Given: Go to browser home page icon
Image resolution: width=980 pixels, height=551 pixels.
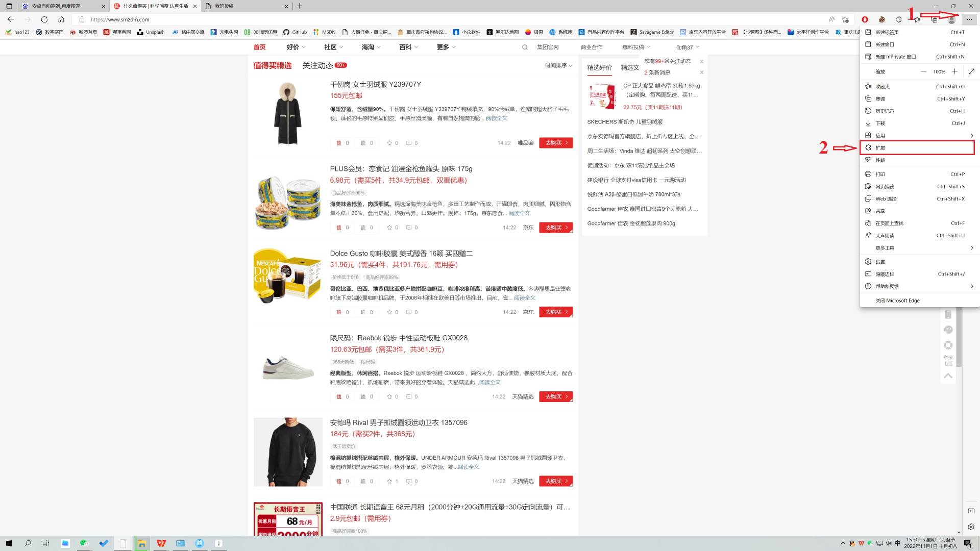Looking at the screenshot, I should point(61,19).
